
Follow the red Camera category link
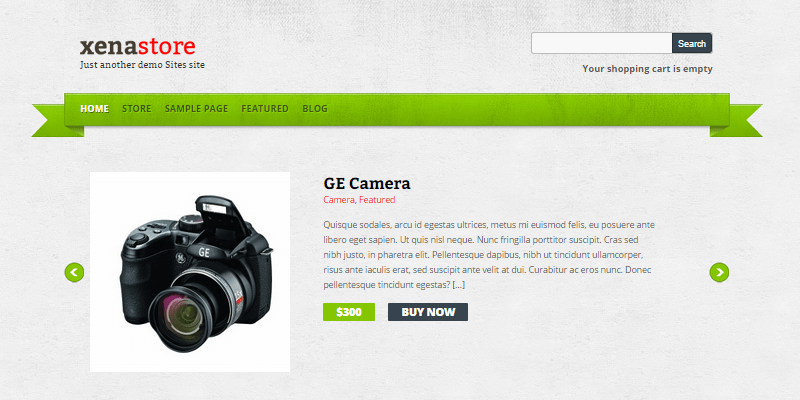[x=339, y=200]
